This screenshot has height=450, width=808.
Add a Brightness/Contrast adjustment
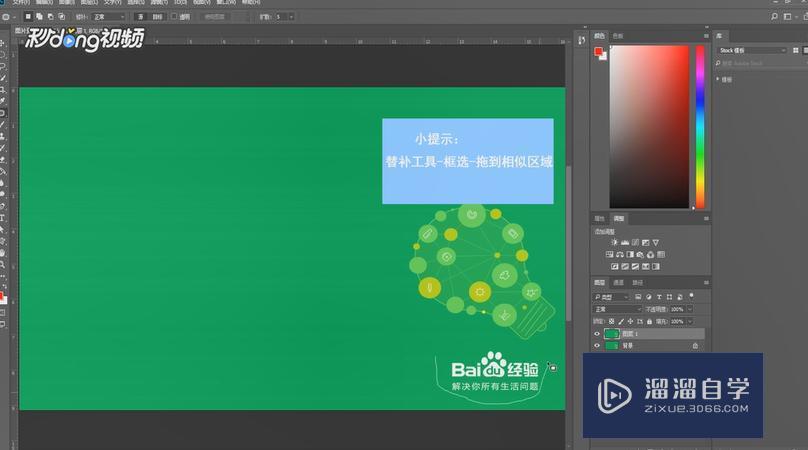pos(614,242)
